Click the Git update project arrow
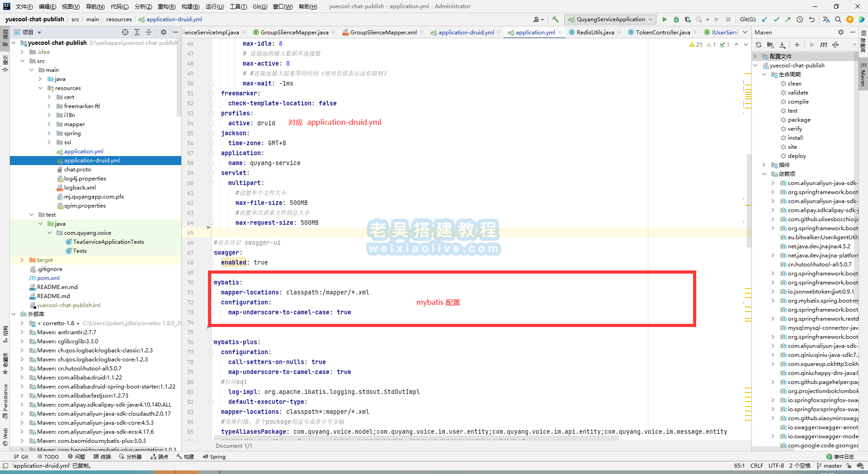The image size is (868, 474). tap(764, 19)
